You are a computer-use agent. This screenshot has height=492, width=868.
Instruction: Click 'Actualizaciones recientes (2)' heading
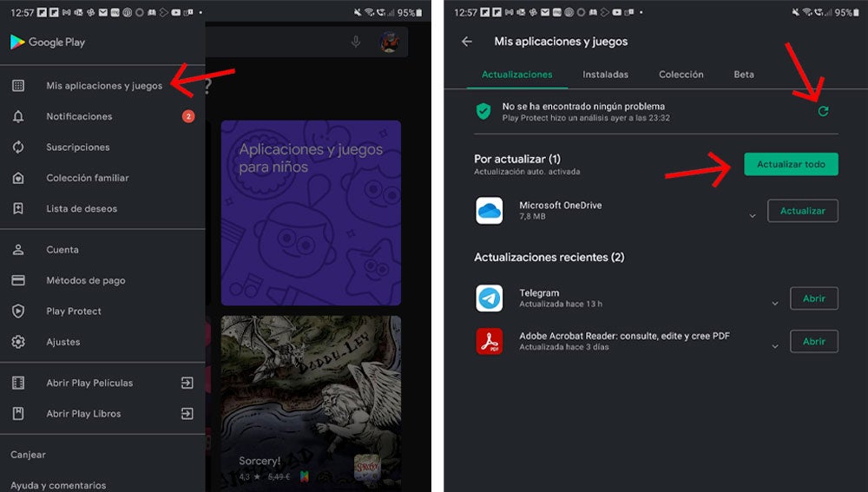(x=549, y=258)
